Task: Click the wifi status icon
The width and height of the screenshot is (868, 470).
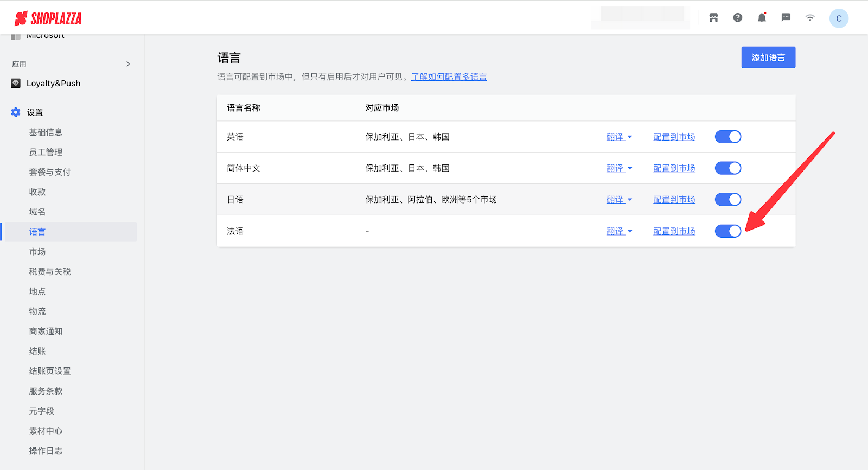Action: (810, 18)
